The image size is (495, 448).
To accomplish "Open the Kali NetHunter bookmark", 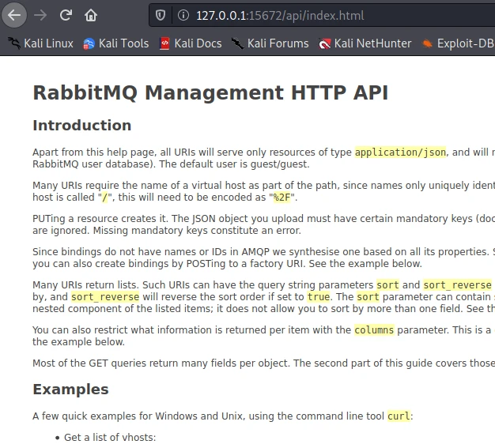I will (365, 43).
